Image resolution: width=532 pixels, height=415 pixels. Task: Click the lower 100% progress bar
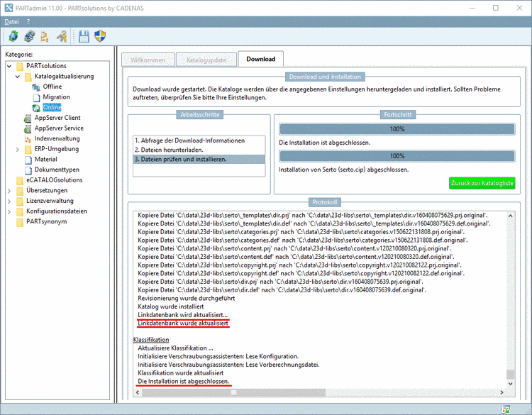(397, 156)
